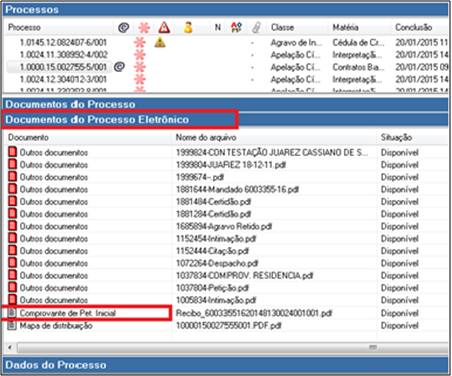Click left arrow of horizontal scrollbar

[x=10, y=348]
